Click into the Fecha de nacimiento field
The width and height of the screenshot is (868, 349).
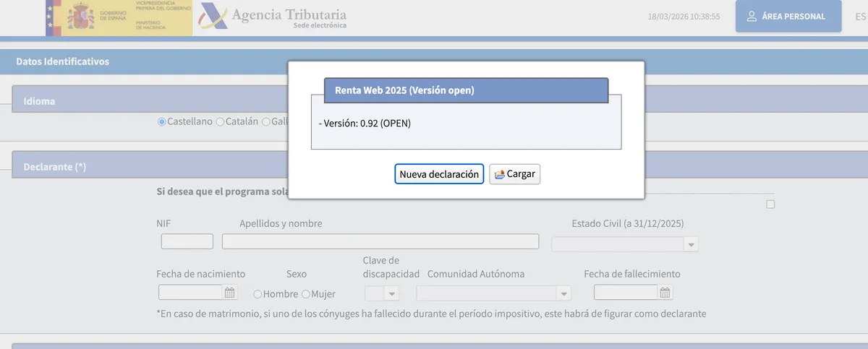coord(190,293)
